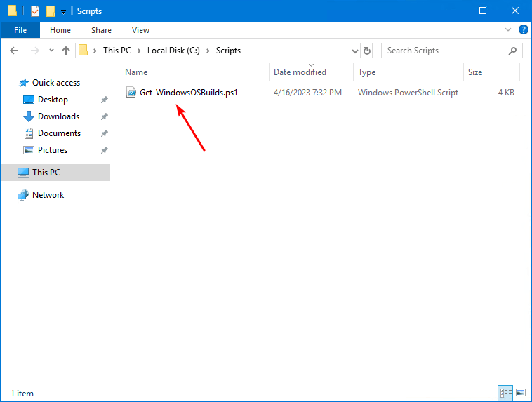The height and width of the screenshot is (402, 532).
Task: Open the File menu
Action: tap(20, 30)
